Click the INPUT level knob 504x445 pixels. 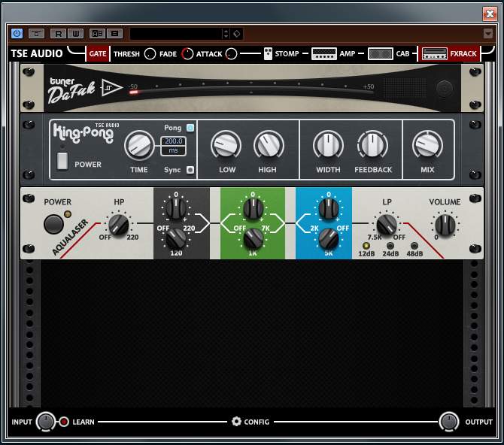point(45,422)
